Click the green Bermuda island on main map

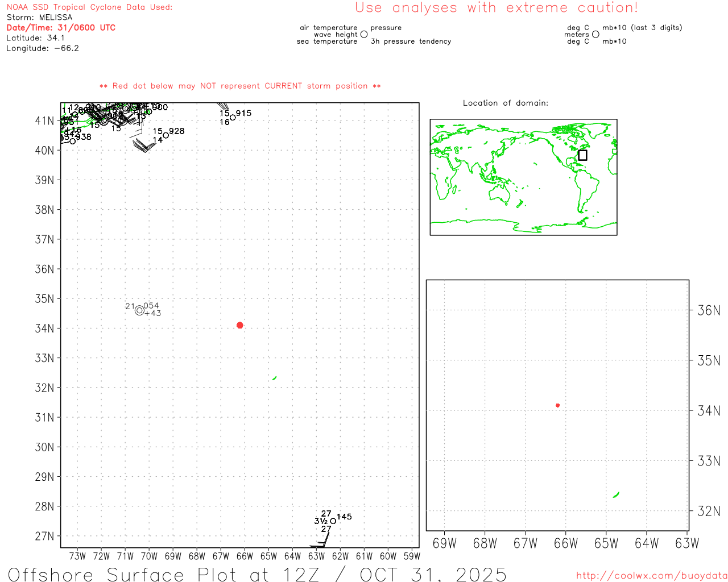point(275,378)
